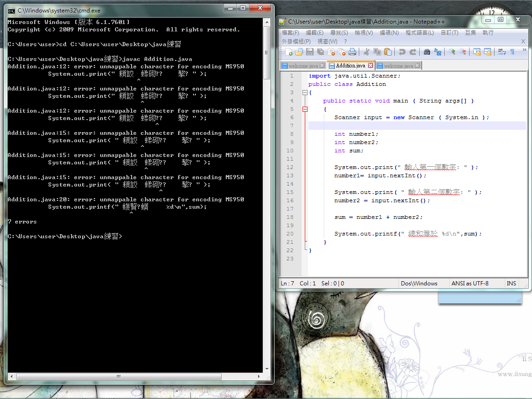Click cmd horizontal scrollbar left arrow

[x=12, y=376]
